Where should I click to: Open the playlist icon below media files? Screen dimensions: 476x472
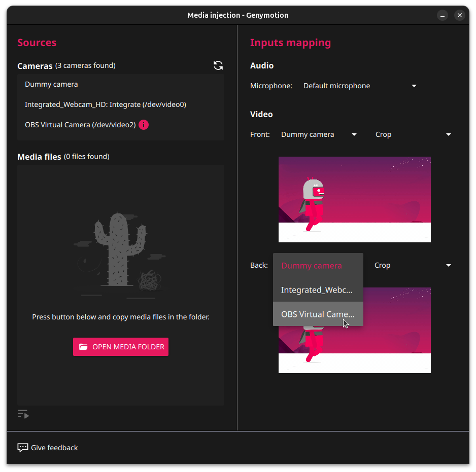23,414
